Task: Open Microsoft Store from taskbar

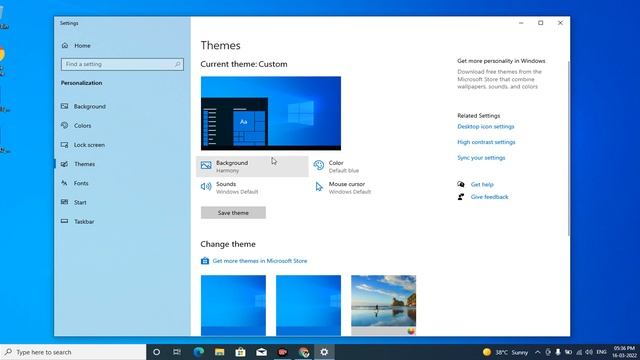Action: [240, 352]
